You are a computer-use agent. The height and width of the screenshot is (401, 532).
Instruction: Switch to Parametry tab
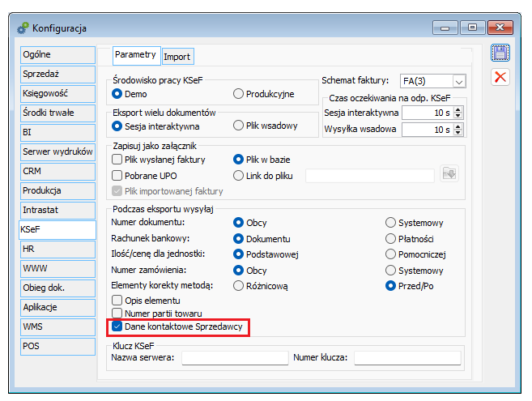point(136,55)
